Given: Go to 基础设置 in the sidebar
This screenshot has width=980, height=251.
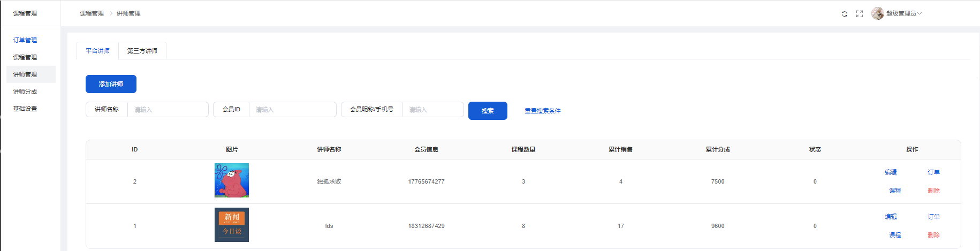Looking at the screenshot, I should [x=25, y=109].
